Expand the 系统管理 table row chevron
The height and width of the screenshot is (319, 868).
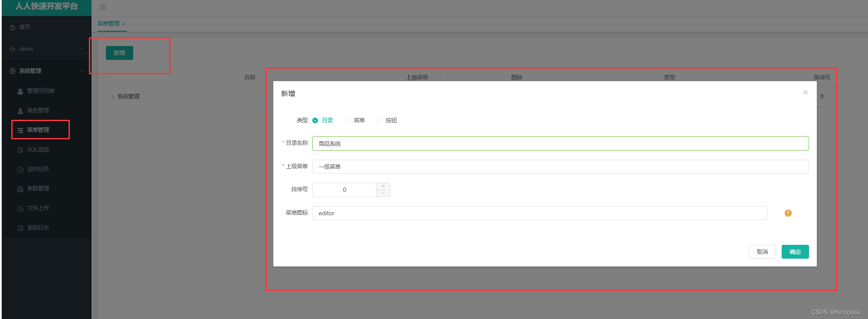point(113,97)
